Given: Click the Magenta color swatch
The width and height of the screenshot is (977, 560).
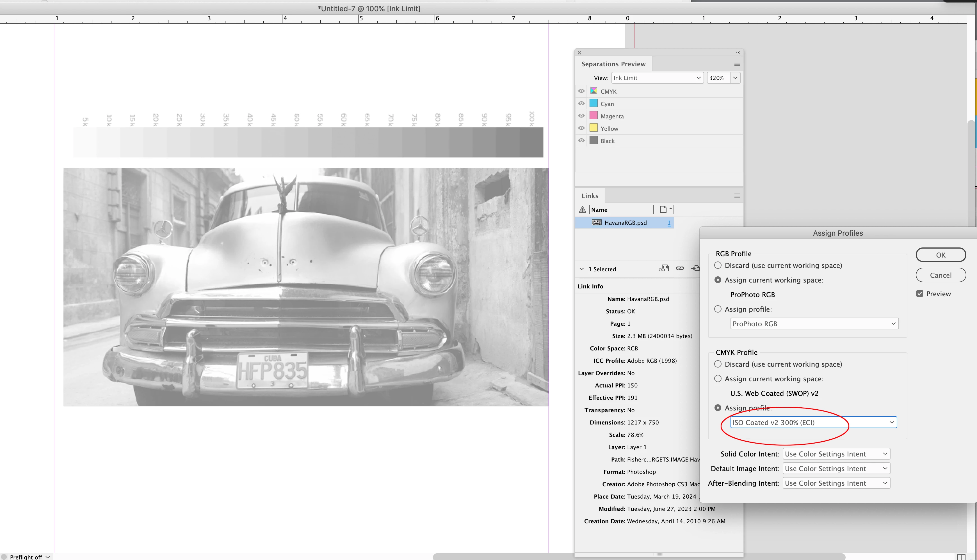Looking at the screenshot, I should [x=594, y=116].
